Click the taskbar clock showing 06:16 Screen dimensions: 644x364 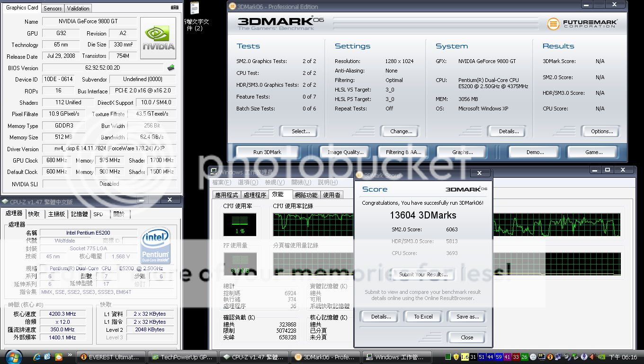(623, 357)
